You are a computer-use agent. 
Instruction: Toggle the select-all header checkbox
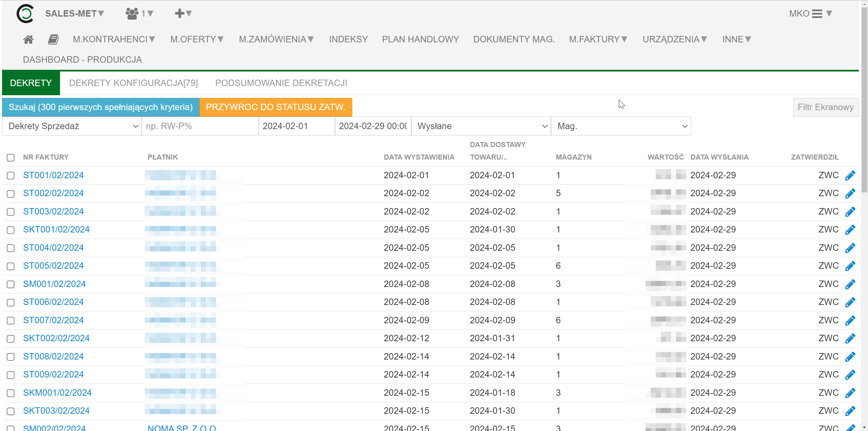pyautogui.click(x=11, y=158)
